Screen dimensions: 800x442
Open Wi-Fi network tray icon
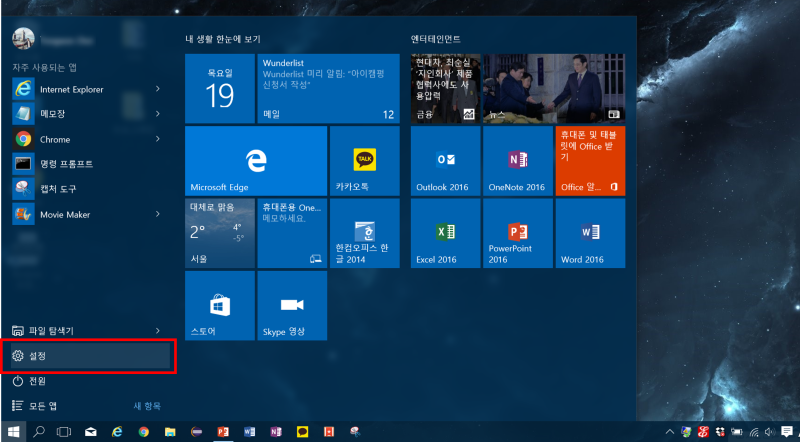click(x=754, y=432)
